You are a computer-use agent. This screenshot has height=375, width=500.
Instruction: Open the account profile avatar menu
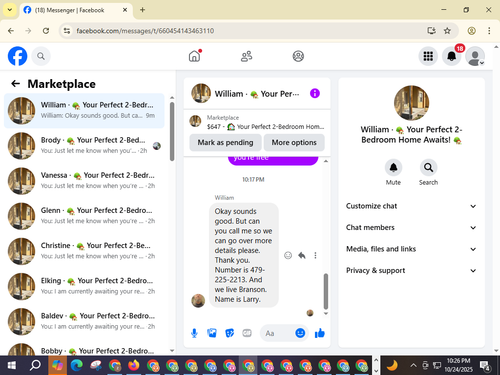coord(475,56)
